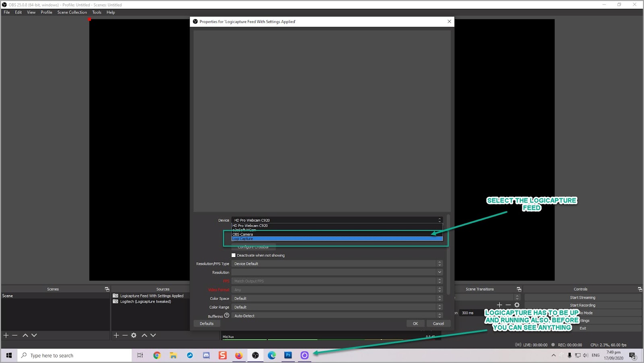Open the Buffering dropdown

click(337, 316)
